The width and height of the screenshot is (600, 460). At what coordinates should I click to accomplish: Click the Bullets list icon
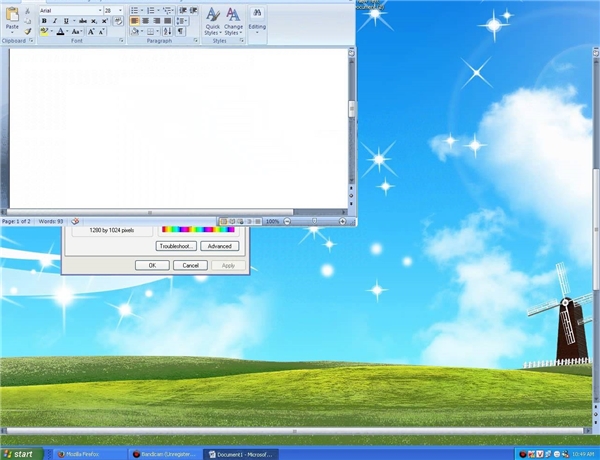134,10
